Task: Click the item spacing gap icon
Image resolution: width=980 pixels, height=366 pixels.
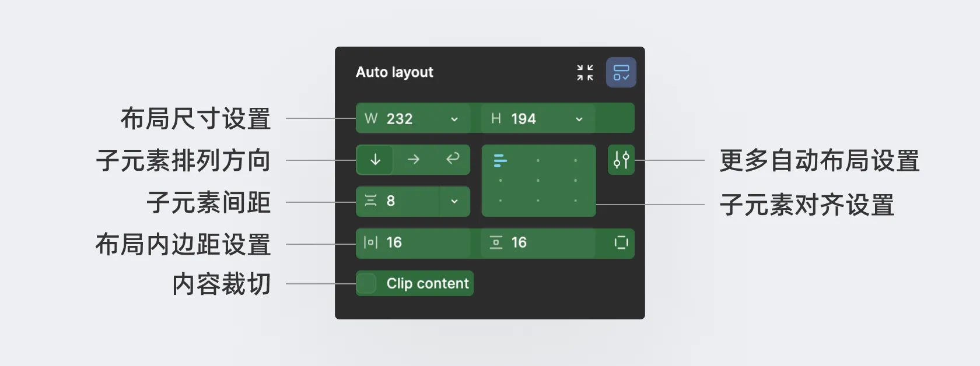Action: (x=370, y=201)
